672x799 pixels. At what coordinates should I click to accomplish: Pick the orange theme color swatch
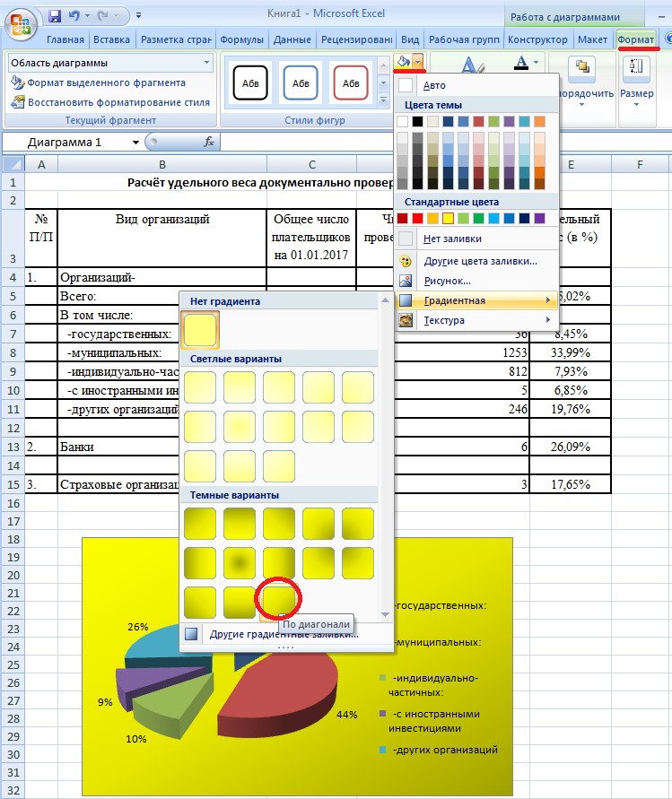[x=539, y=121]
